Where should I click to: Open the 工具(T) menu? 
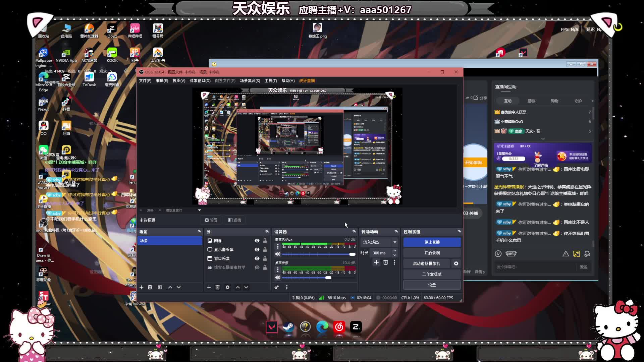270,81
